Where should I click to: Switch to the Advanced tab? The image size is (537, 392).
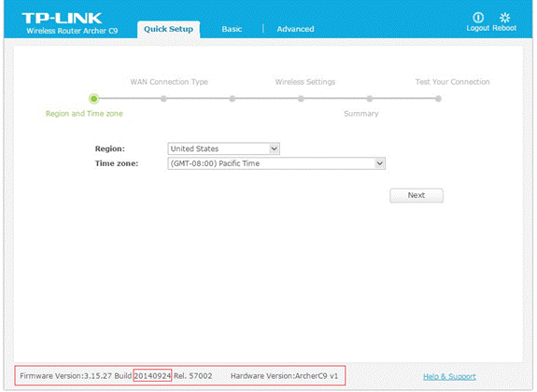(295, 29)
